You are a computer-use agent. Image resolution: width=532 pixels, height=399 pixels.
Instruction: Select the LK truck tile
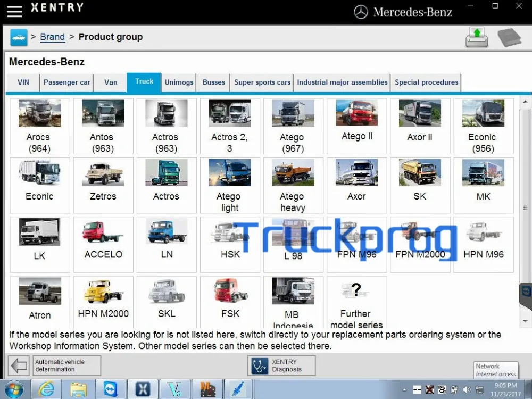click(x=40, y=245)
